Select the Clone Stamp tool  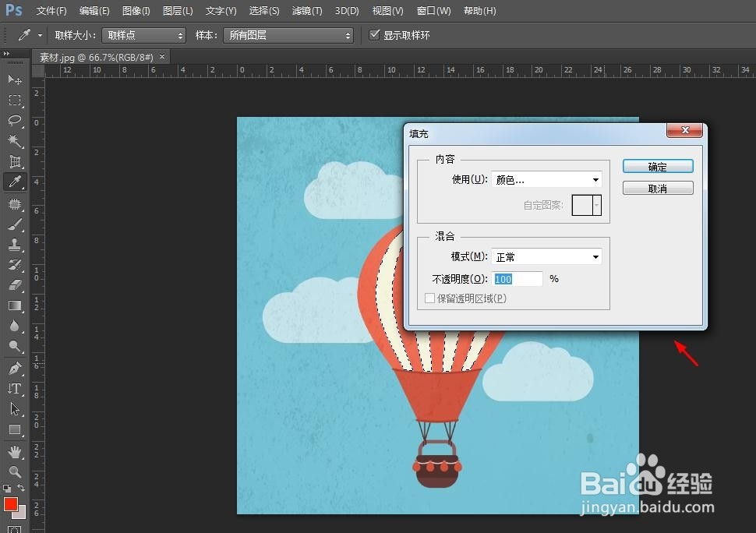click(x=15, y=245)
